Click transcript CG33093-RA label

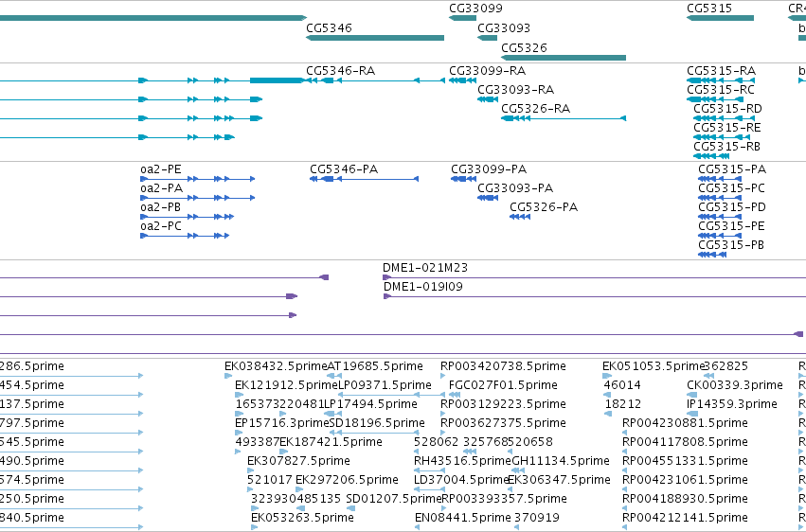point(515,90)
